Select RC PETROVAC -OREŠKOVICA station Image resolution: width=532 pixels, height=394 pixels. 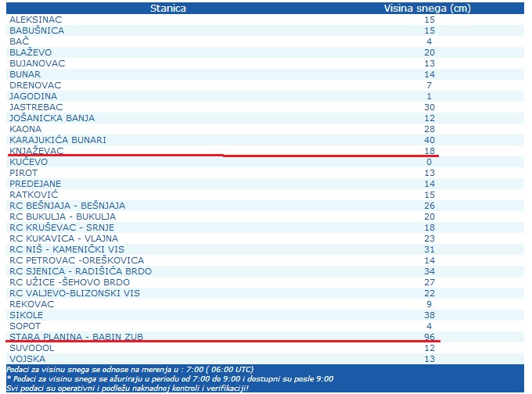click(x=77, y=260)
